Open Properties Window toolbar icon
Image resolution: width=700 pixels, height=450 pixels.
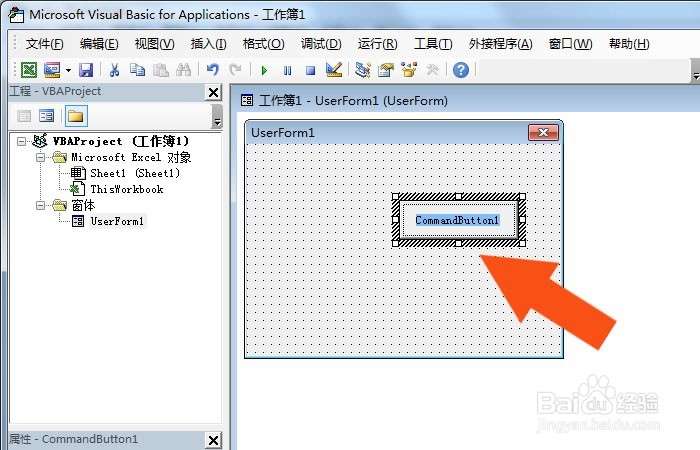386,70
